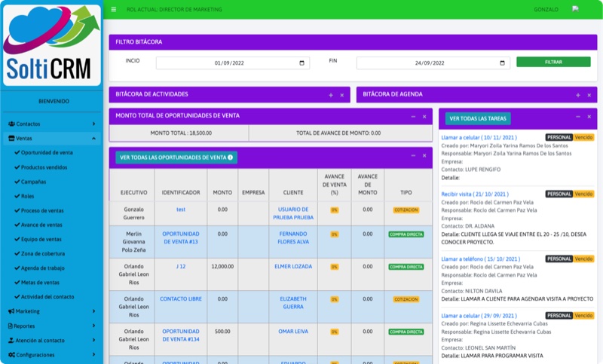Expand Atención al contacto sidebar menu
The height and width of the screenshot is (364, 603).
coord(52,340)
